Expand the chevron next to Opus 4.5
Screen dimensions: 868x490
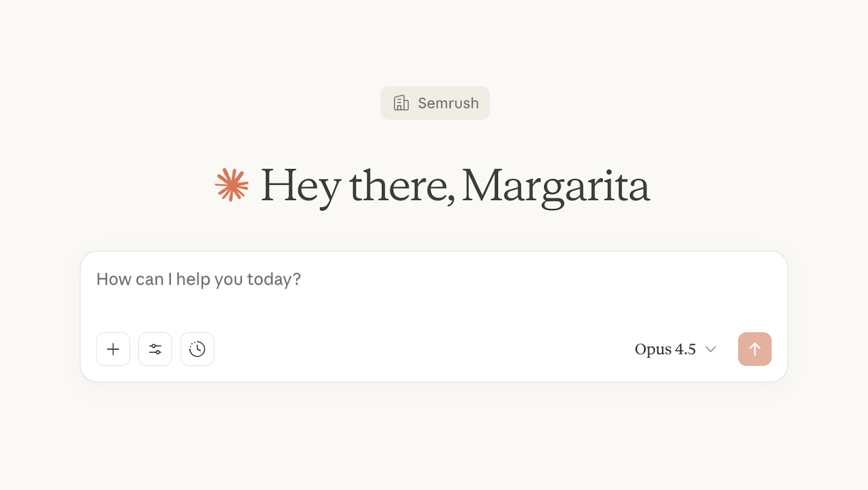(x=711, y=349)
